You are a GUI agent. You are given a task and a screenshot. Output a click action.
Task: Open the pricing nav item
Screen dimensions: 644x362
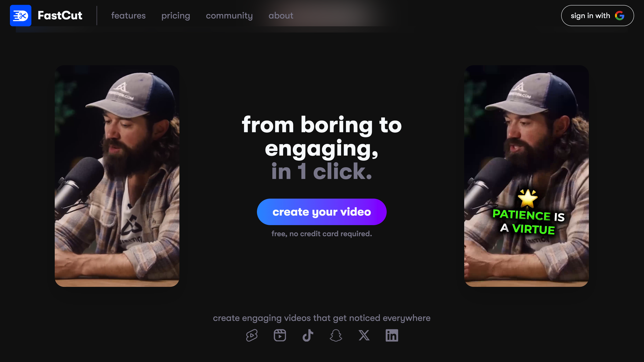pos(176,16)
